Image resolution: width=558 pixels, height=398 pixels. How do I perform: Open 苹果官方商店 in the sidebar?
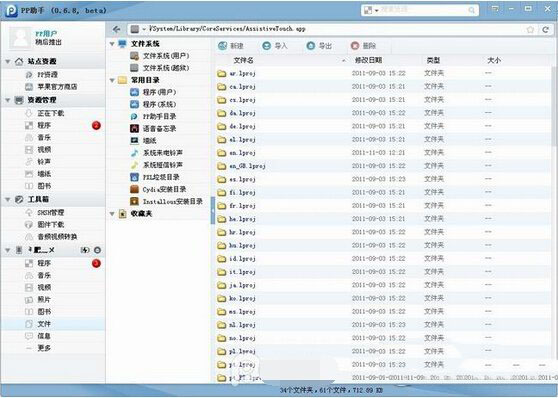(x=51, y=87)
